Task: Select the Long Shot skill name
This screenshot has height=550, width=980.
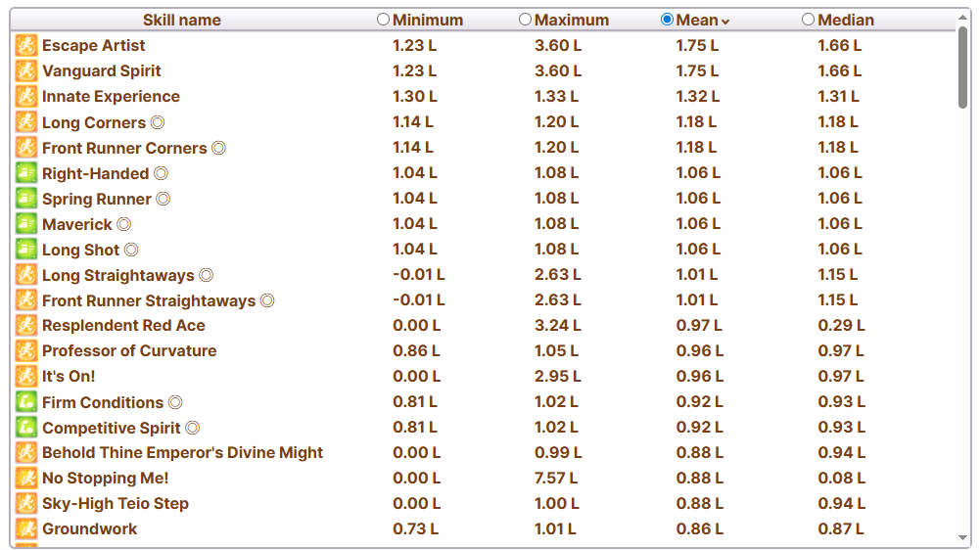Action: [80, 250]
